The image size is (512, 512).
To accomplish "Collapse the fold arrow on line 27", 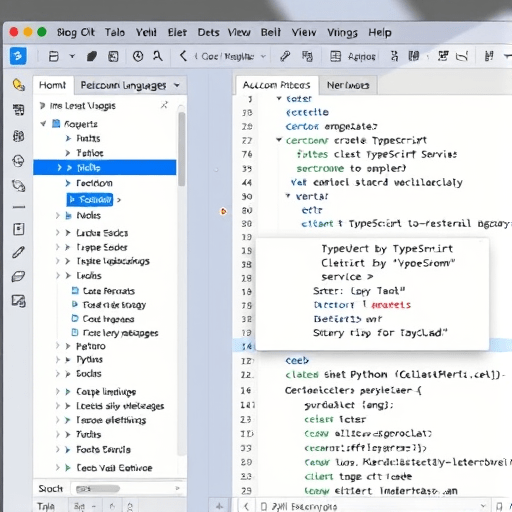I will click(279, 140).
